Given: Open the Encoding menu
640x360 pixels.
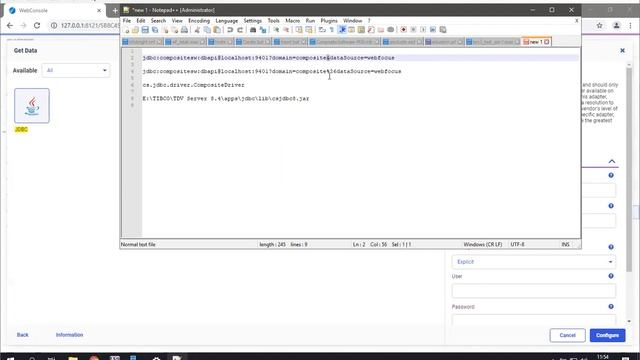Looking at the screenshot, I should click(x=199, y=20).
